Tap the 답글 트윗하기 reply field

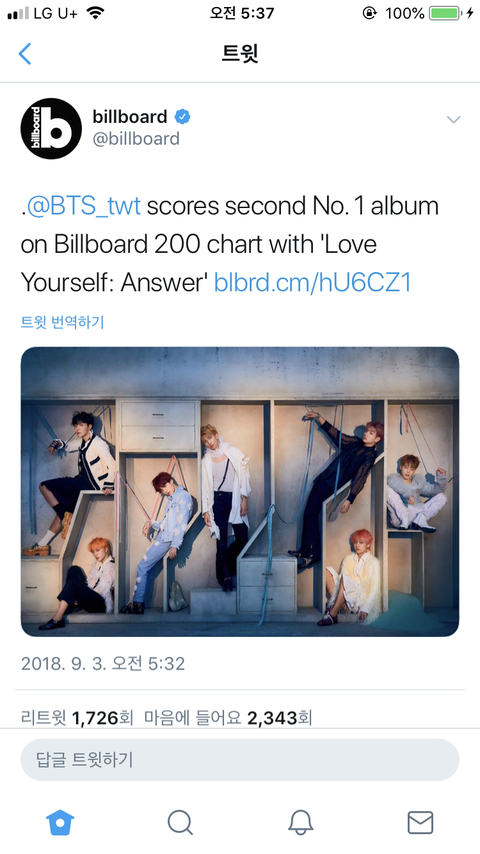click(240, 760)
